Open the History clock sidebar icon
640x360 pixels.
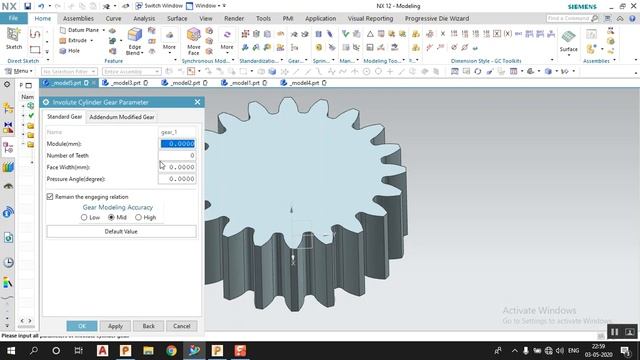(8, 262)
